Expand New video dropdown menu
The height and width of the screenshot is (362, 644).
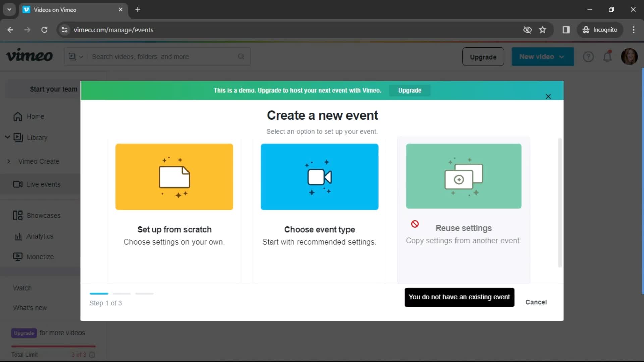(562, 57)
